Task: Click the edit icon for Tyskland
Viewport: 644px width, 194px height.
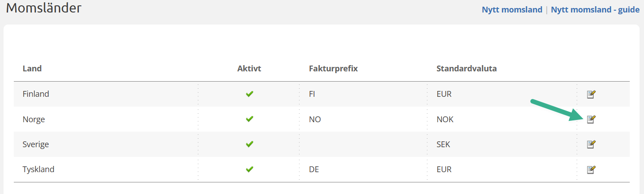Action: [591, 169]
